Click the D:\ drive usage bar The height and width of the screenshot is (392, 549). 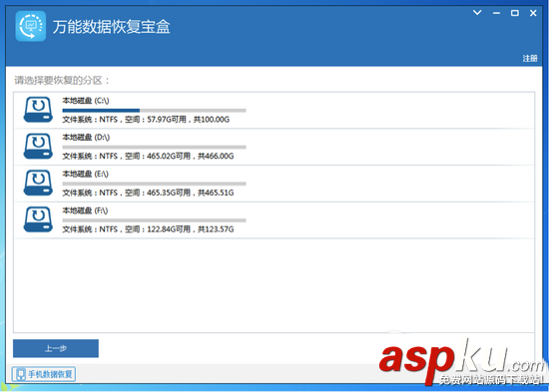point(154,147)
